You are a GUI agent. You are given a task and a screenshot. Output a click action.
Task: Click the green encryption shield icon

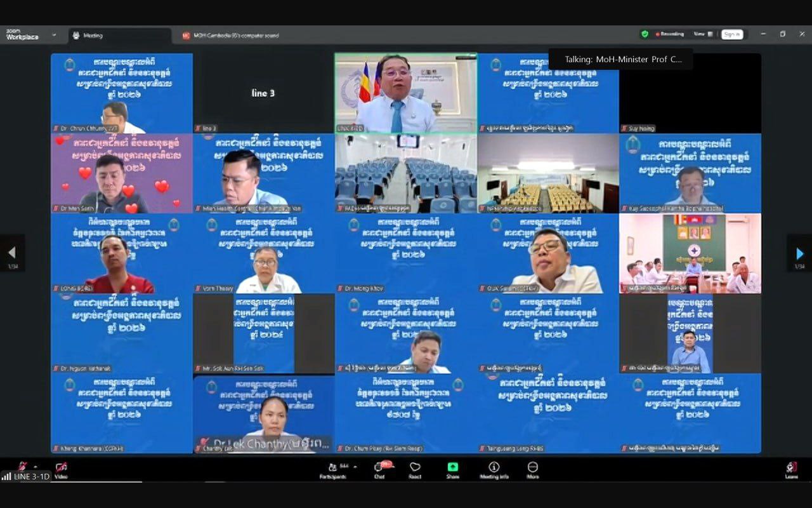(645, 34)
